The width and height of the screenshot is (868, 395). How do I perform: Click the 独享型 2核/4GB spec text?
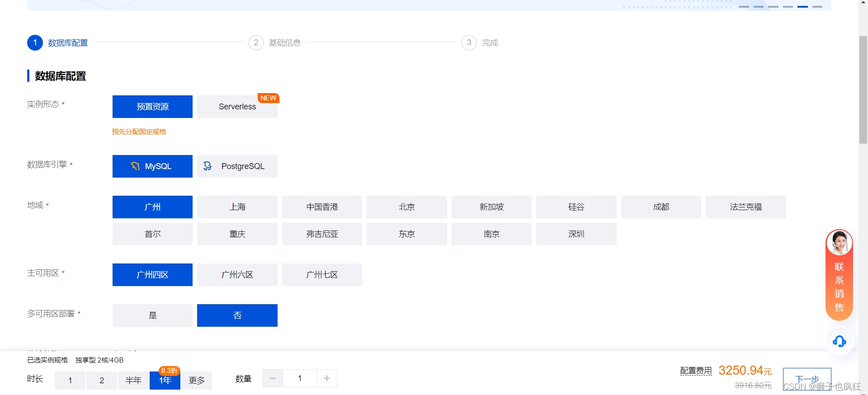(99, 360)
